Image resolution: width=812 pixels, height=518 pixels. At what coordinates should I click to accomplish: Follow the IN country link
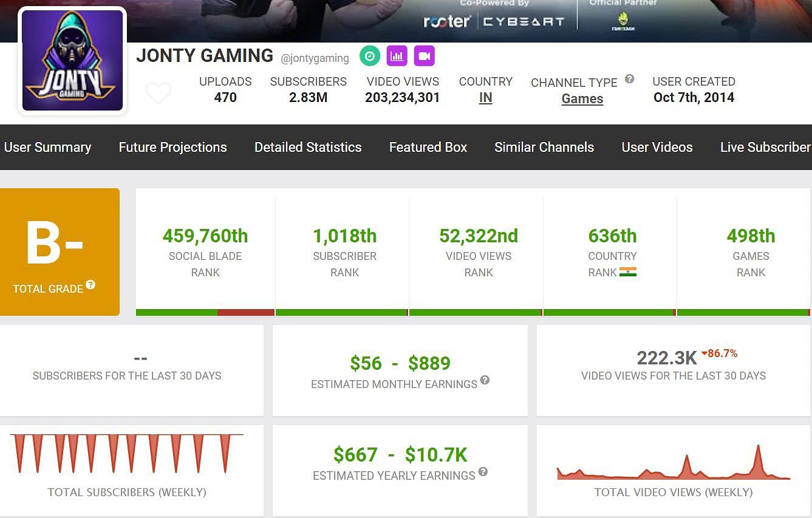pos(485,98)
